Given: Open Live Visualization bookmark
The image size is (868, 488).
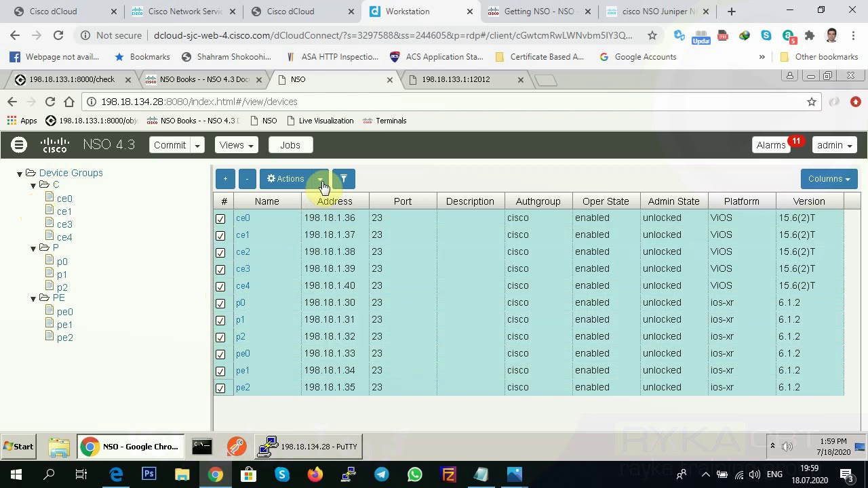Looking at the screenshot, I should click(x=320, y=121).
